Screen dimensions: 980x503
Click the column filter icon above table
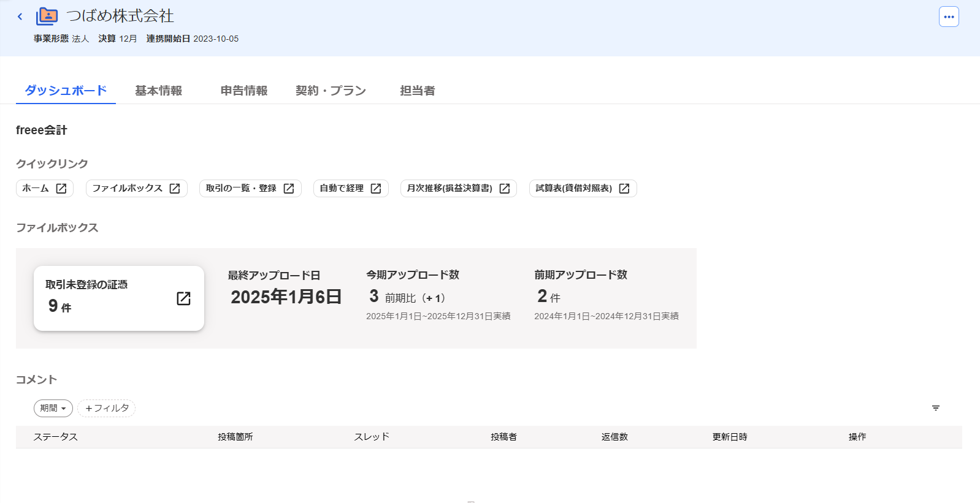(x=936, y=408)
